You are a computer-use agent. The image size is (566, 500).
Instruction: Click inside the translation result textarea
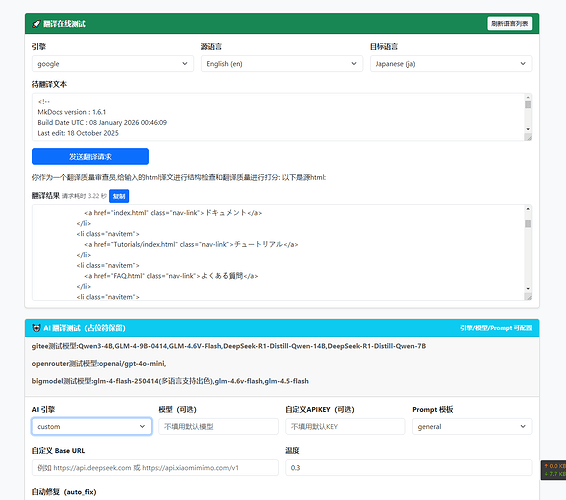278,252
